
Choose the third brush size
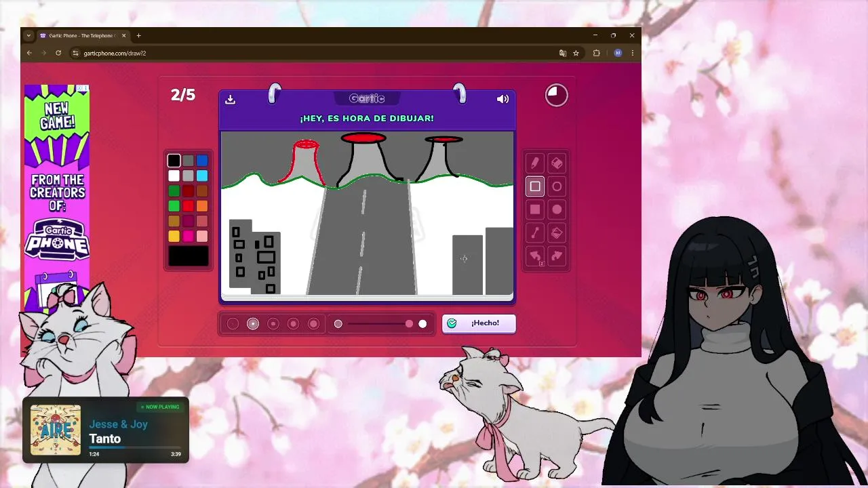(273, 324)
